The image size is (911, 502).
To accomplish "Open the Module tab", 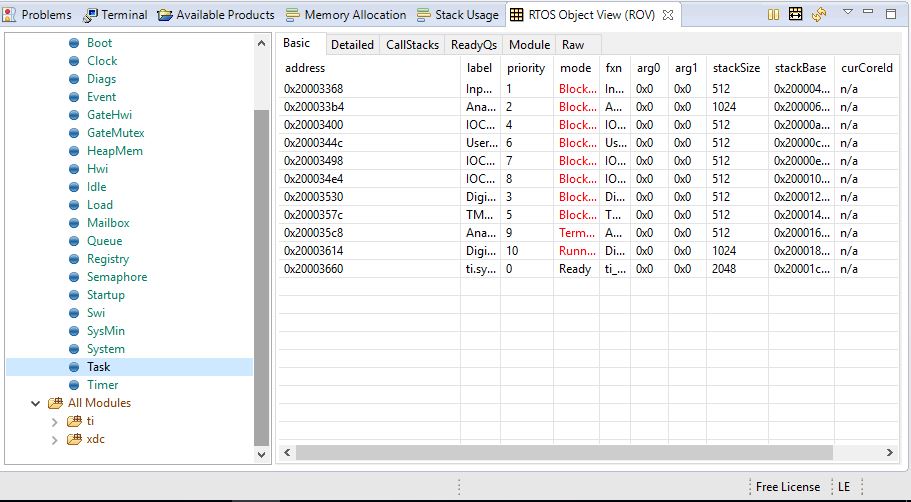I will [x=529, y=45].
